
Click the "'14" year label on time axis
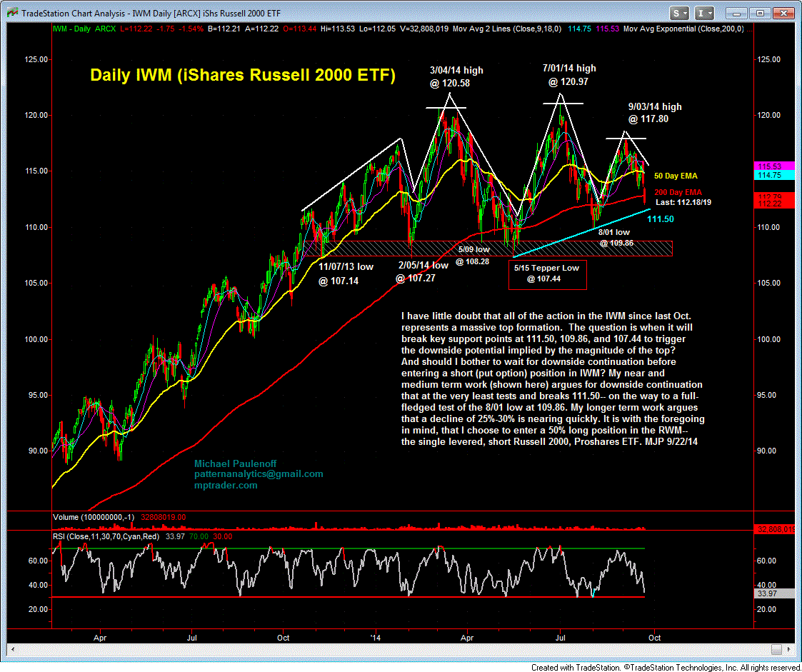(x=376, y=638)
